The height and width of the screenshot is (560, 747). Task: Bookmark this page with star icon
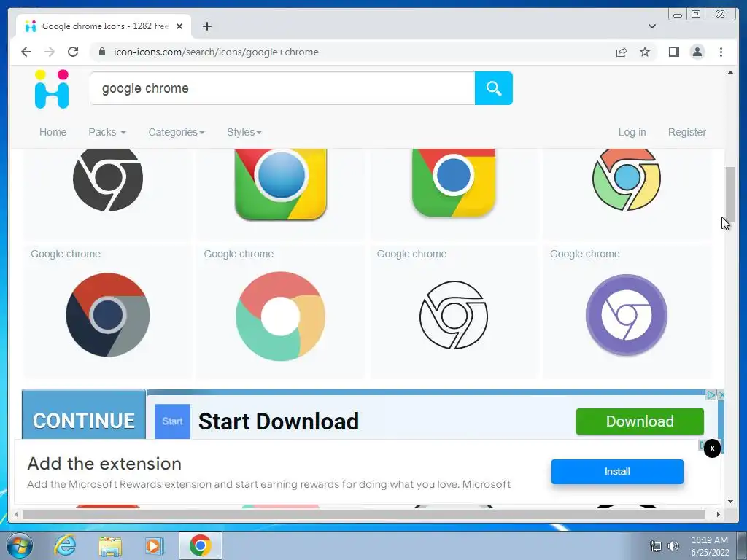click(645, 52)
